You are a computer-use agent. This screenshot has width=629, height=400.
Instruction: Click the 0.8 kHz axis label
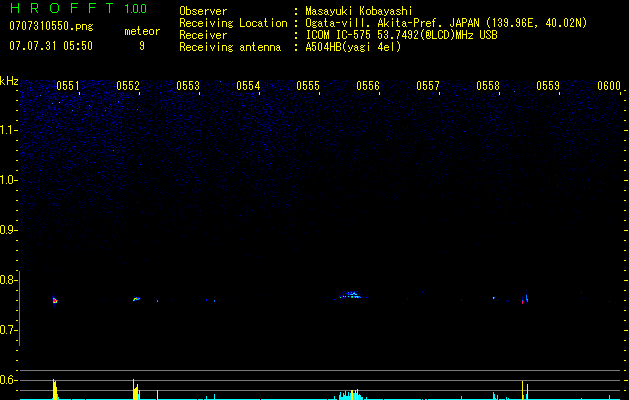click(8, 280)
